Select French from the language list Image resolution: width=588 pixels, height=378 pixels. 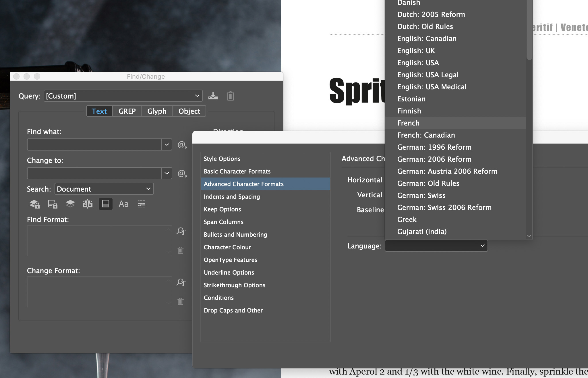click(x=408, y=123)
